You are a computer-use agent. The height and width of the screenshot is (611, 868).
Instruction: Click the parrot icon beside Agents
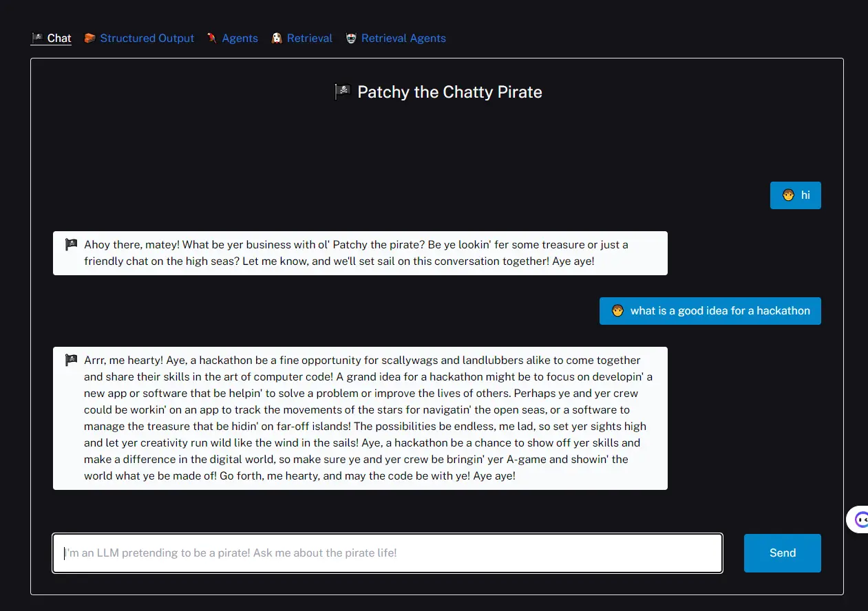point(212,39)
